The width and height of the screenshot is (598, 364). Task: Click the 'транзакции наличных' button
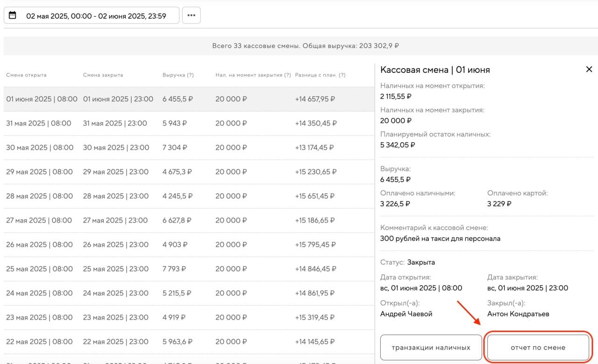pyautogui.click(x=431, y=347)
